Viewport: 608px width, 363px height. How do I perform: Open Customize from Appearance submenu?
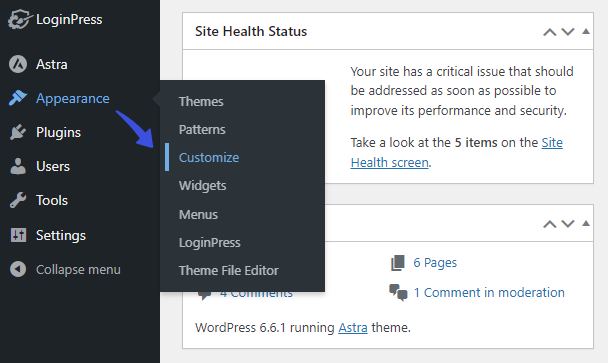click(x=209, y=157)
